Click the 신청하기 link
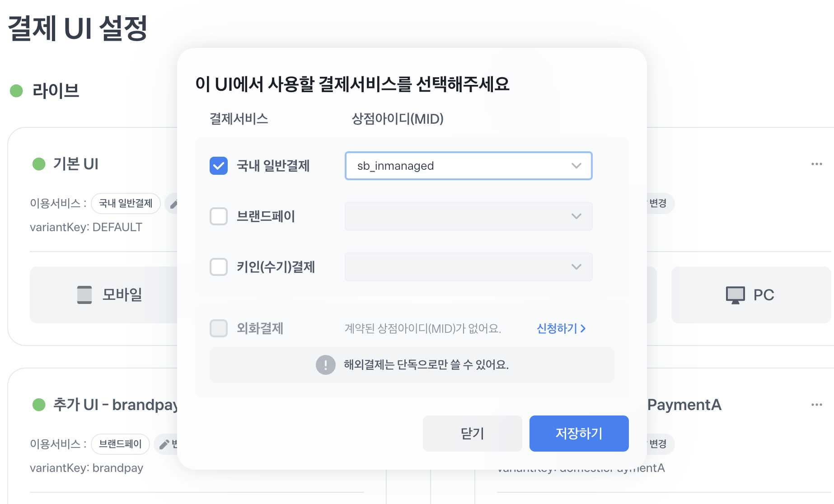This screenshot has height=504, width=834. point(561,328)
